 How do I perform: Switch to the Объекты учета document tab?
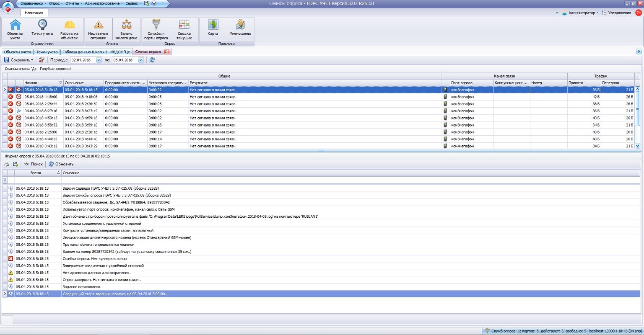coord(18,52)
